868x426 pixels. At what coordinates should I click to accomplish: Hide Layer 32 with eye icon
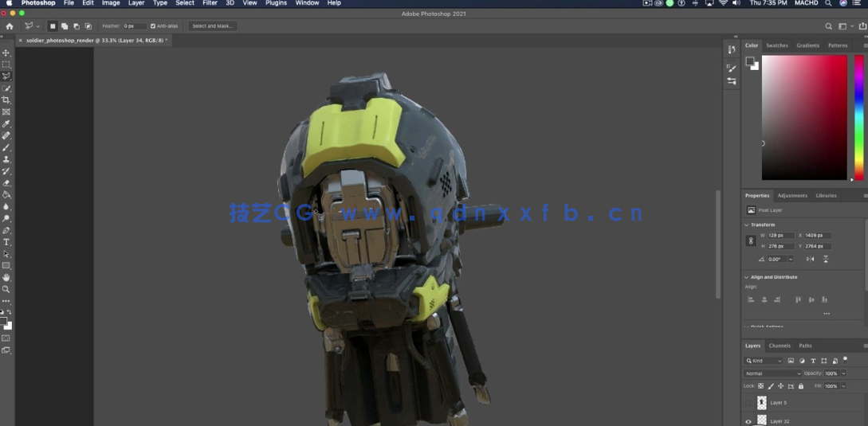click(x=748, y=421)
